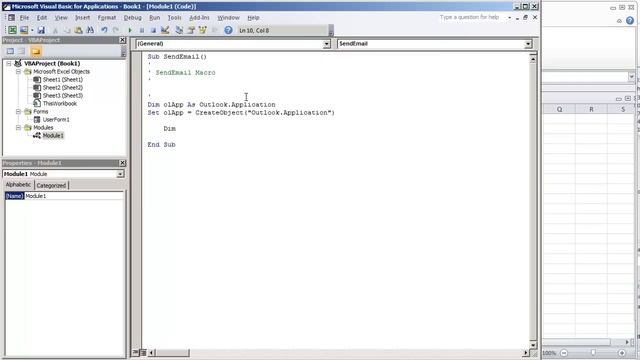Click the Full Module View button
640x360 pixels.
point(143,353)
